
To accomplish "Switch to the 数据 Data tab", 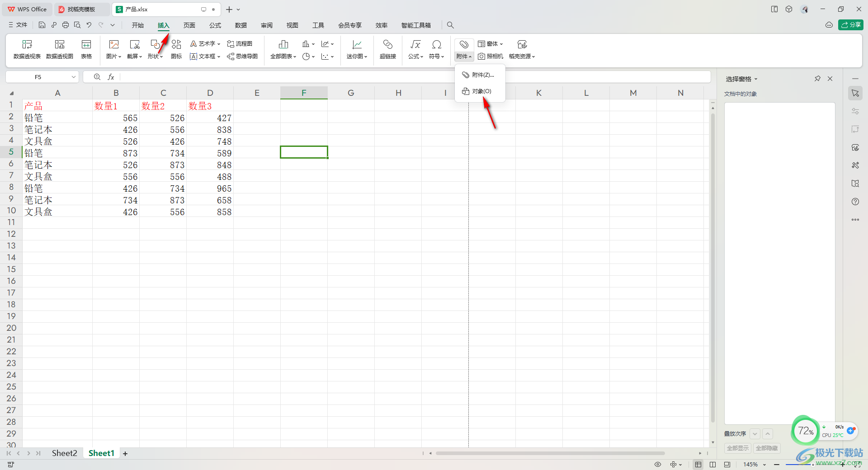I will (x=241, y=25).
